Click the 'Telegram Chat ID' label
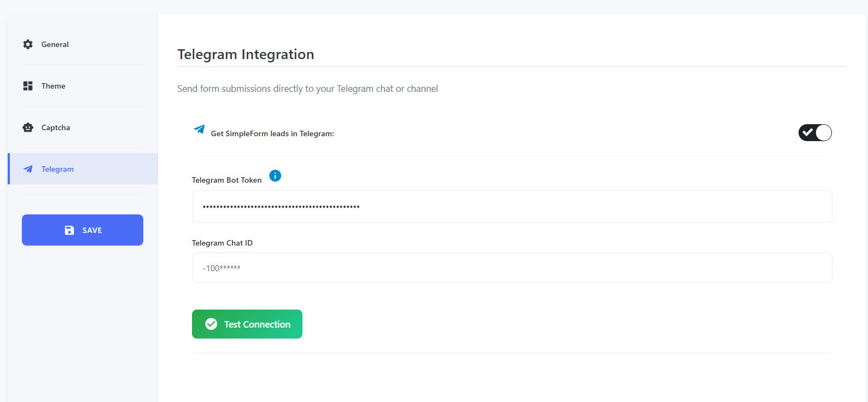The width and height of the screenshot is (868, 402). 222,243
